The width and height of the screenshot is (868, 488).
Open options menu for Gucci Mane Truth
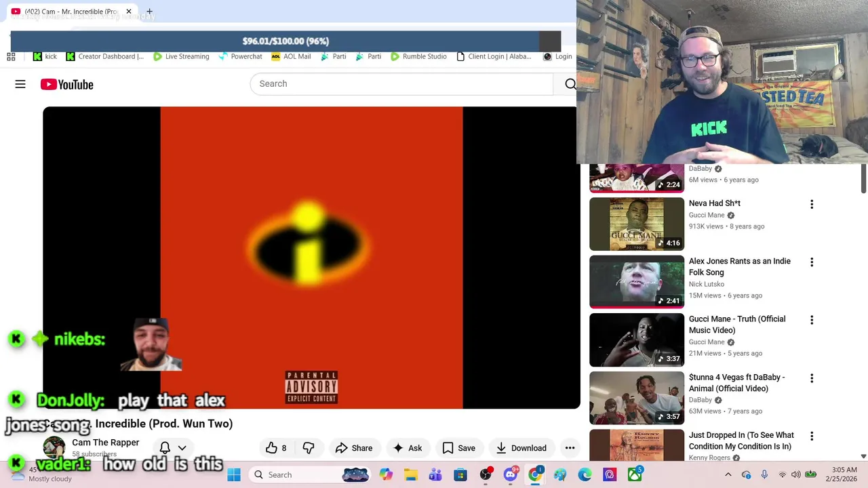click(812, 320)
